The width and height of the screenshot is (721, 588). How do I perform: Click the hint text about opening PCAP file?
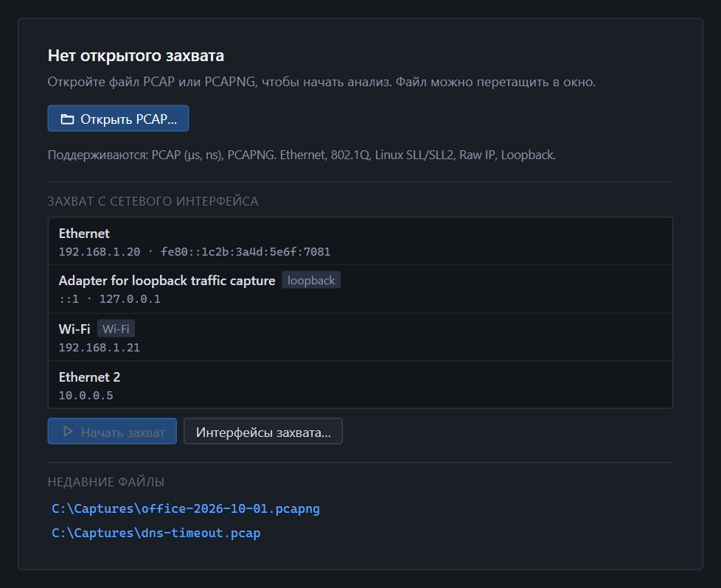point(322,82)
